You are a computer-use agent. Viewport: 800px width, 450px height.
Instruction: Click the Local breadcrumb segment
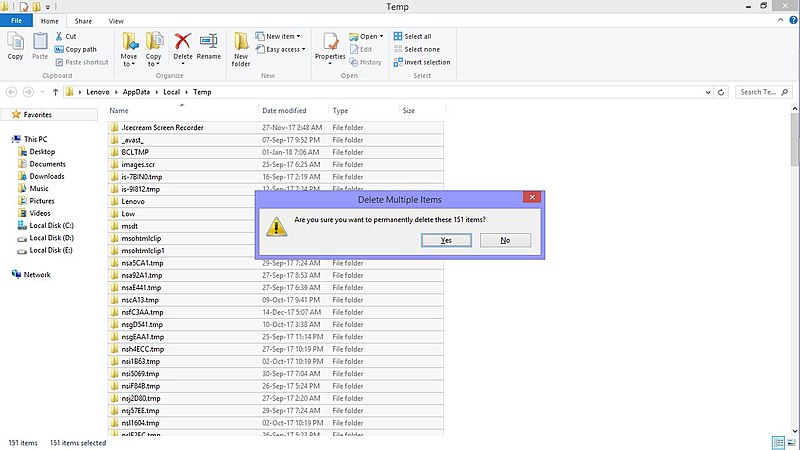click(x=171, y=92)
